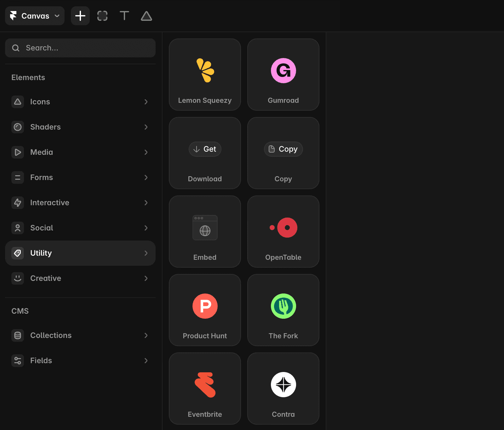The width and height of the screenshot is (504, 430).
Task: Select the triangle vector tool icon
Action: click(x=146, y=16)
